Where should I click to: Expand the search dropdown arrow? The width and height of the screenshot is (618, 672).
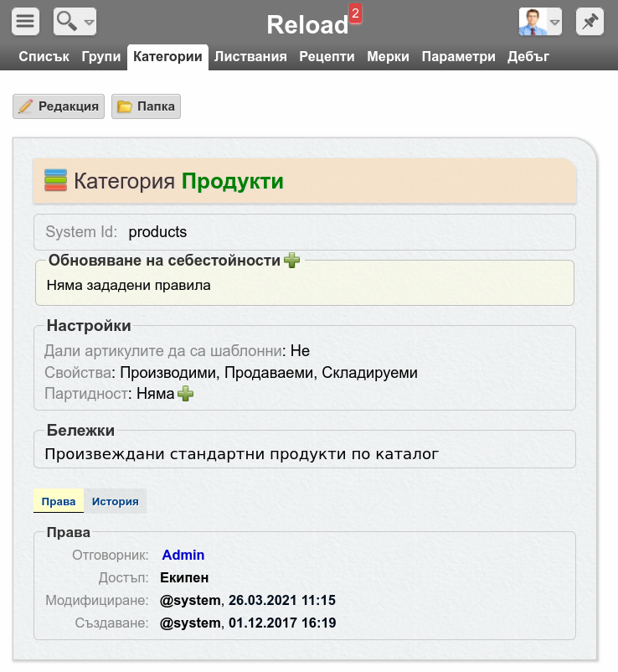(x=89, y=22)
